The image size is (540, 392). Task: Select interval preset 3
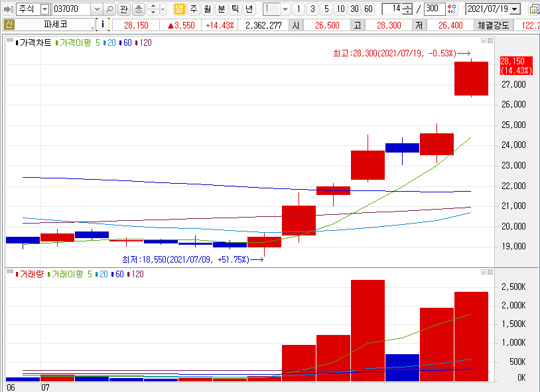[312, 9]
